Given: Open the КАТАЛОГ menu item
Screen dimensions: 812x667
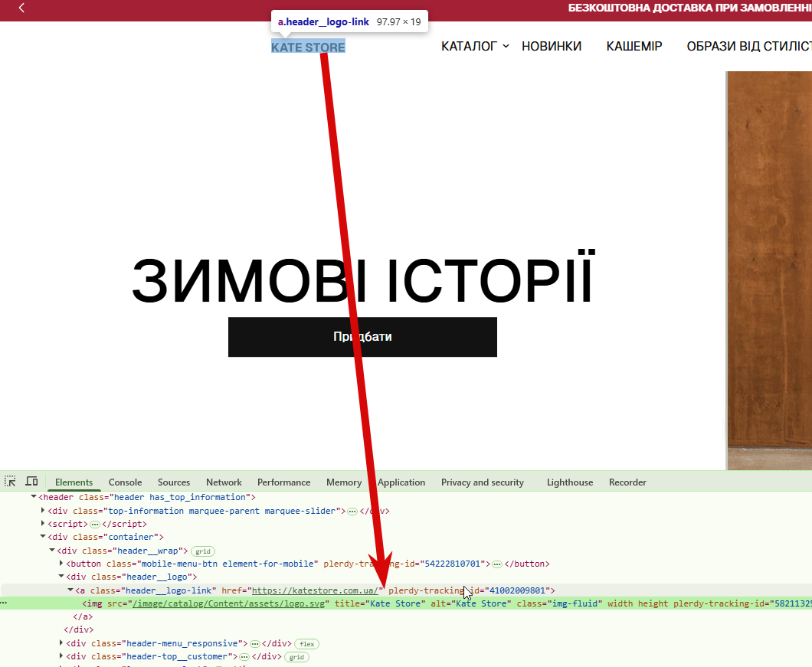Looking at the screenshot, I should (469, 46).
